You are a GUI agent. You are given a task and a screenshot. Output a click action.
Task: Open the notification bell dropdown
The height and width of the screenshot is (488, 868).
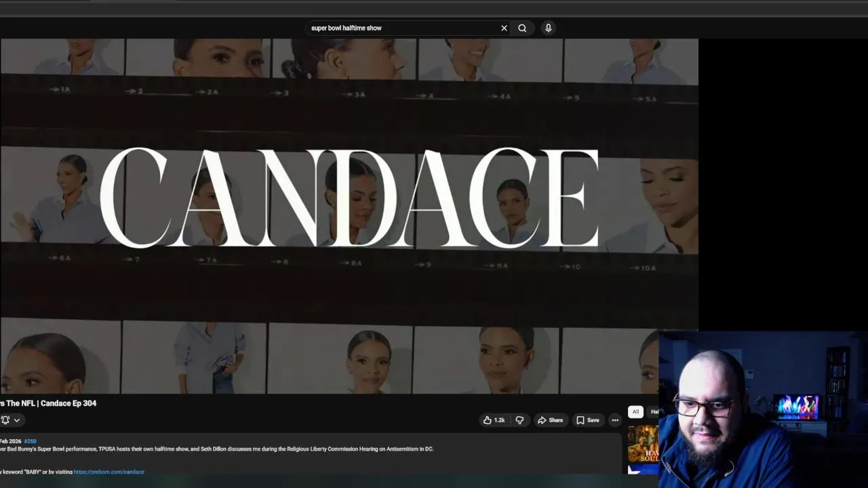click(10, 420)
